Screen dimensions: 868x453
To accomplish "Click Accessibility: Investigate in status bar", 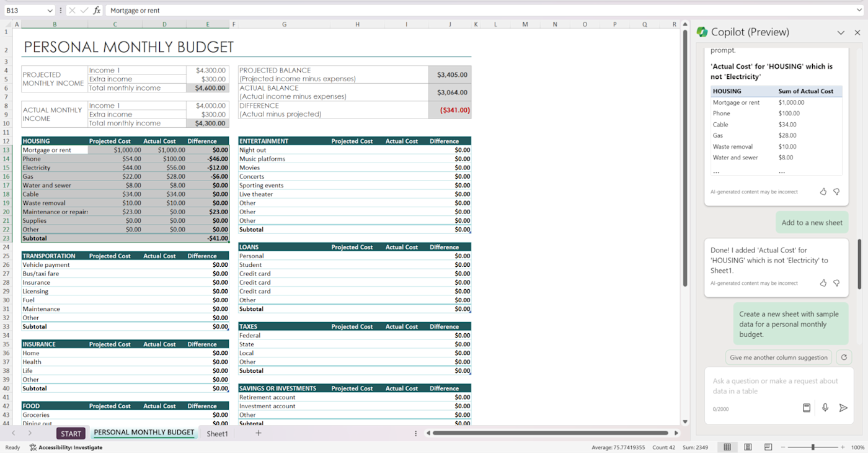I will pyautogui.click(x=66, y=447).
